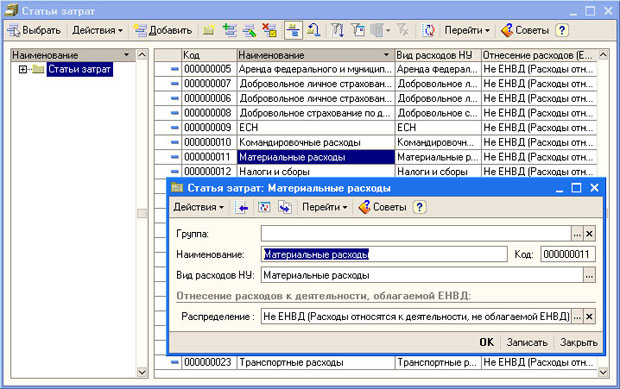This screenshot has height=389, width=620.
Task: Toggle hierarchical view mode icon
Action: 293,30
